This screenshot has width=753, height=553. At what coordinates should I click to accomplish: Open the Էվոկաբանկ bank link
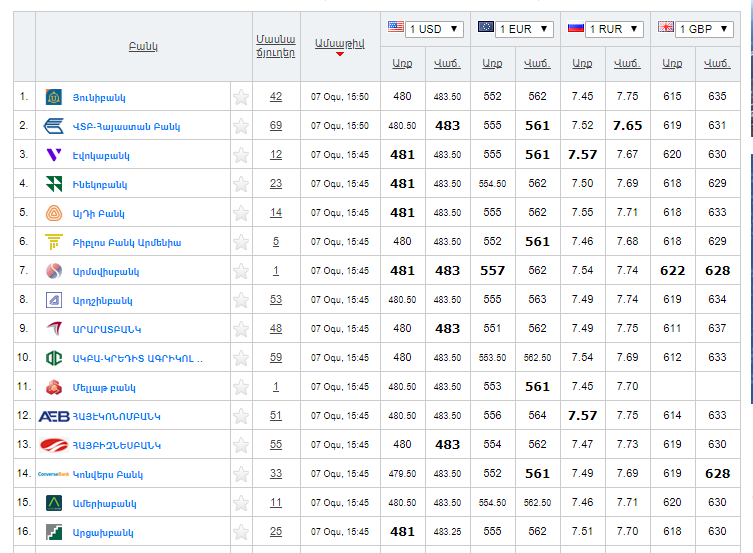(101, 156)
